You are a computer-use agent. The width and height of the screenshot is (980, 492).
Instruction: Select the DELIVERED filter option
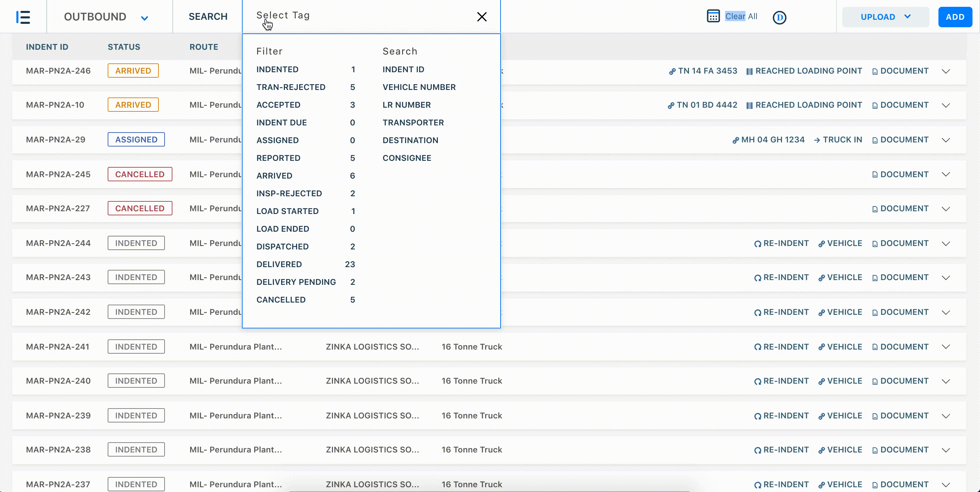279,264
